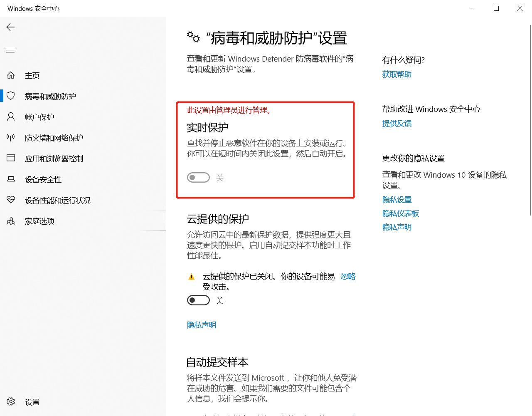This screenshot has height=416, width=532.
Task: Go to 主页 in sidebar
Action: (83, 75)
